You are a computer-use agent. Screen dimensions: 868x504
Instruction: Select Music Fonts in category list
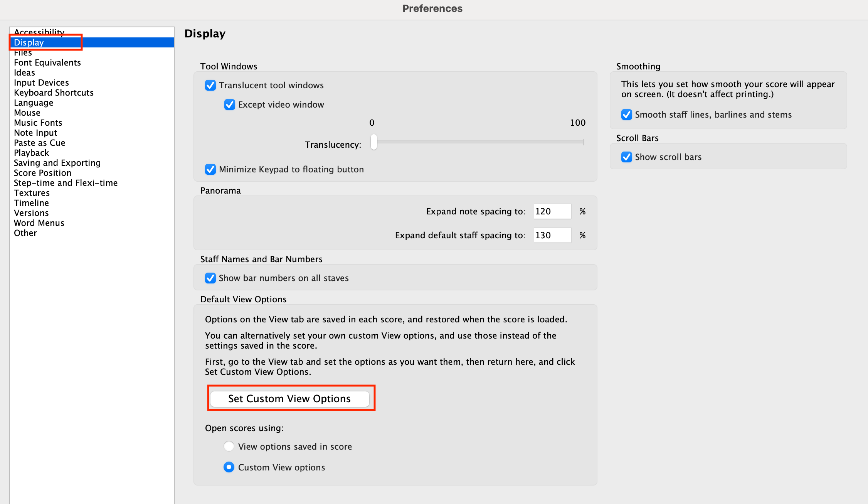38,123
